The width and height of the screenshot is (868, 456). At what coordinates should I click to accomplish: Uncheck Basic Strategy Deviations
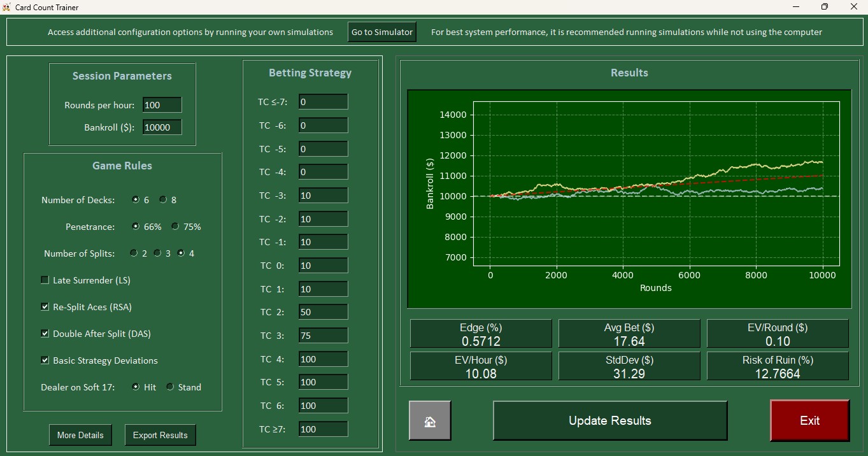(45, 360)
